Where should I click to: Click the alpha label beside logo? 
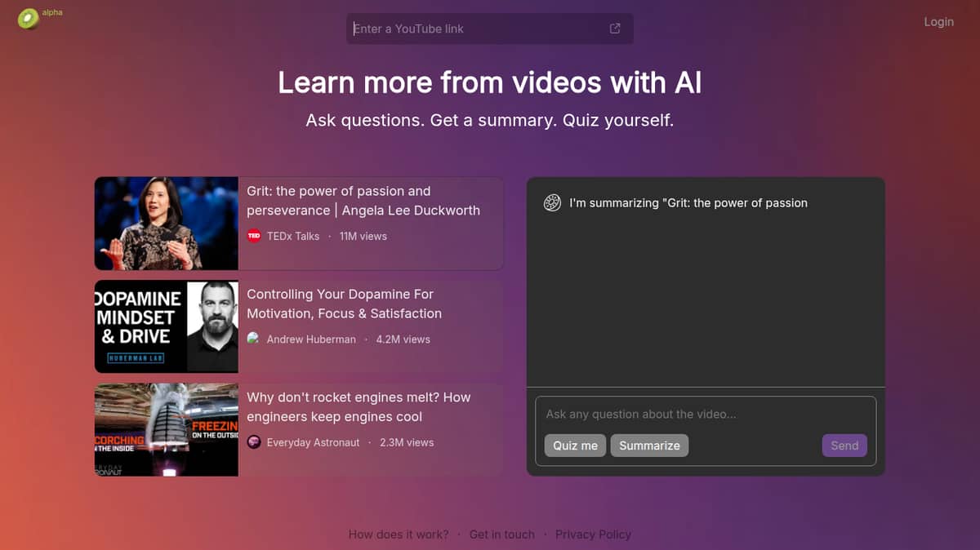(x=52, y=12)
